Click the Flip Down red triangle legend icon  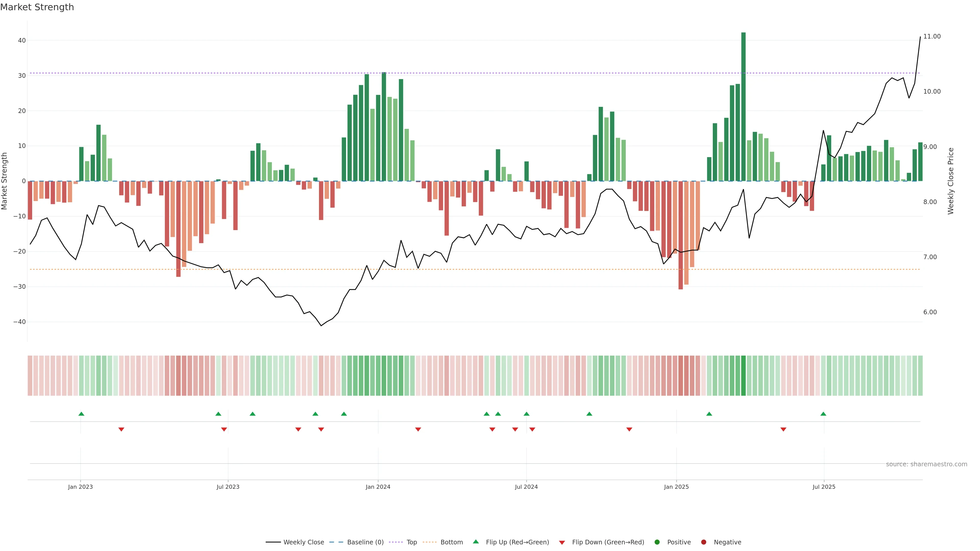pos(562,543)
